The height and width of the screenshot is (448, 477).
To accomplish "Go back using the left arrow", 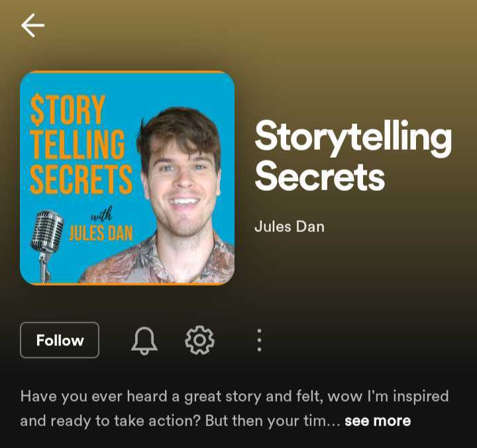I will 33,25.
